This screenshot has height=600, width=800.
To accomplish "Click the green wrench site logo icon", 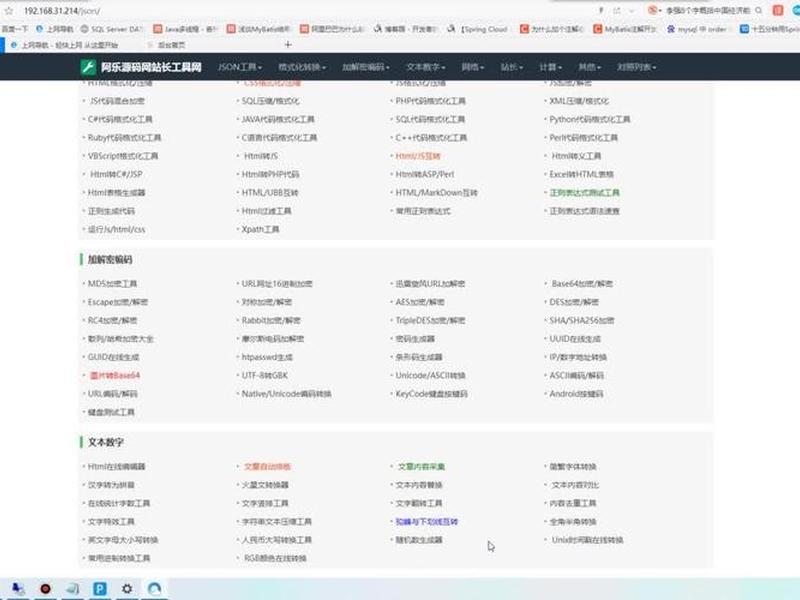I will click(88, 67).
